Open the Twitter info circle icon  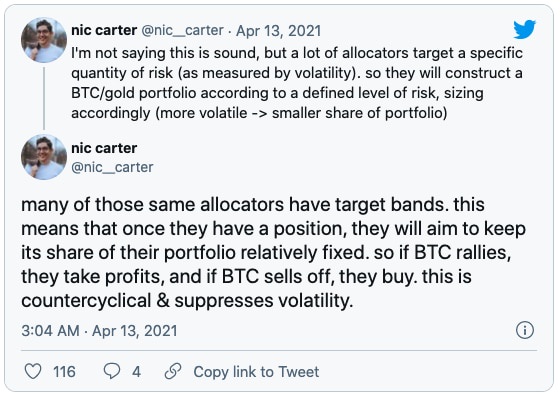pos(525,330)
